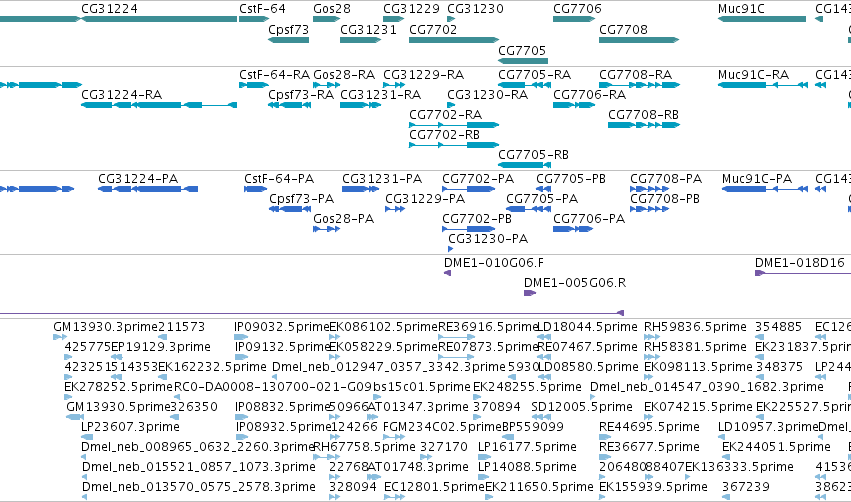Select the CG7708 gene bar
The width and height of the screenshot is (851, 502).
pyautogui.click(x=639, y=40)
